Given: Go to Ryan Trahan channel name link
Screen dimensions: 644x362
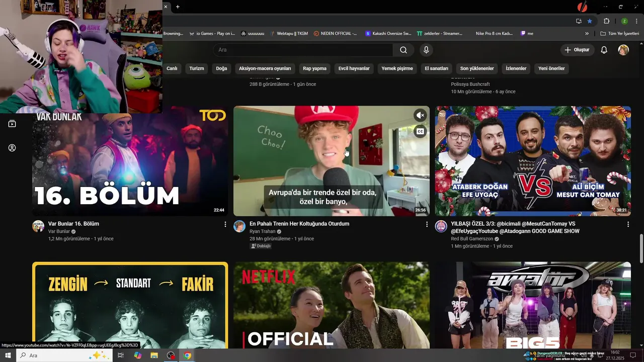Looking at the screenshot, I should click(x=263, y=231).
